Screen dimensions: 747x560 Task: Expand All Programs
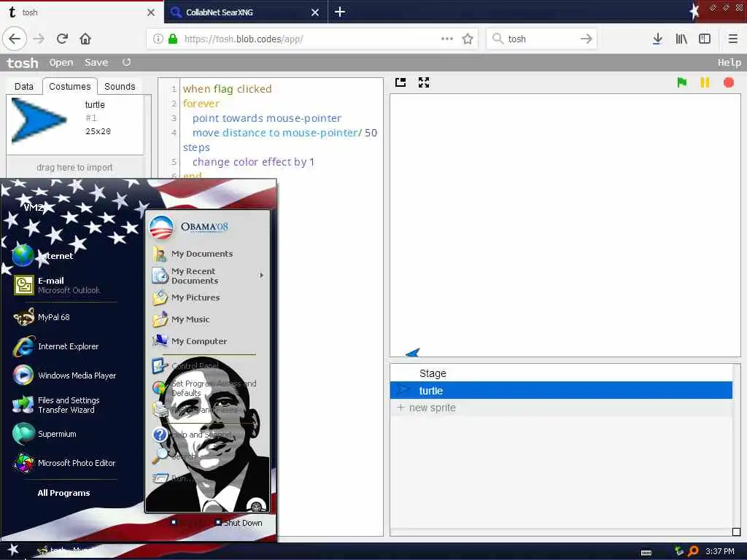63,493
